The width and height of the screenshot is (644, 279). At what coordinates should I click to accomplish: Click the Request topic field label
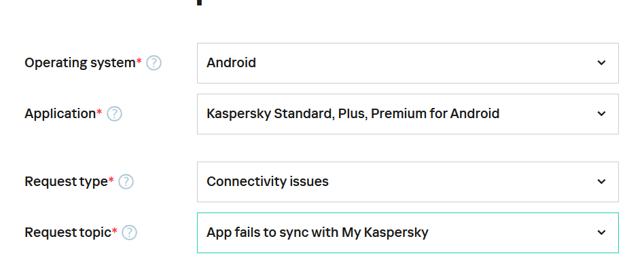[x=67, y=233]
